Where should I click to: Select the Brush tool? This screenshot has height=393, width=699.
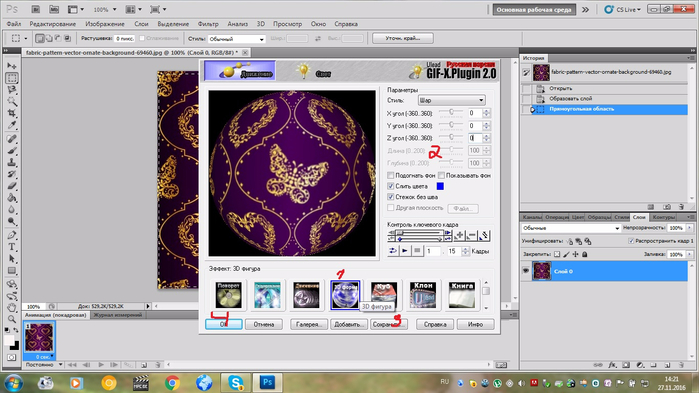point(12,151)
